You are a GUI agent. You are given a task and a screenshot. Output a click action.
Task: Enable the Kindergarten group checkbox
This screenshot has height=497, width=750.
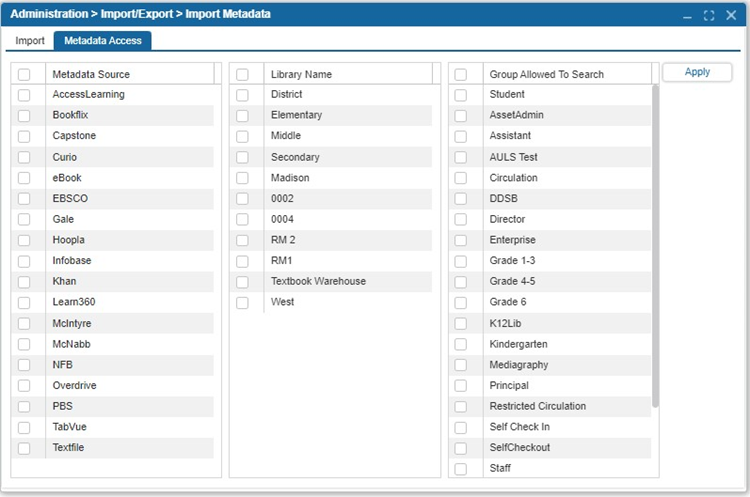pyautogui.click(x=461, y=344)
